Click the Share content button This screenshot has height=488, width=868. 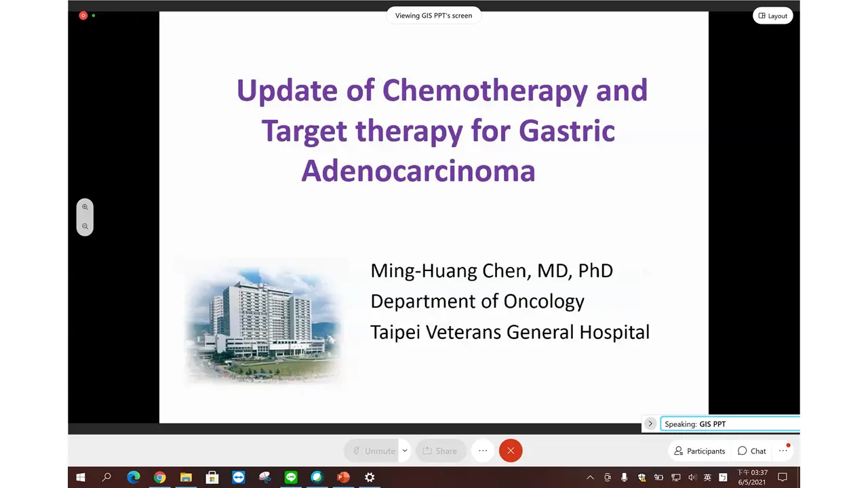click(x=440, y=451)
